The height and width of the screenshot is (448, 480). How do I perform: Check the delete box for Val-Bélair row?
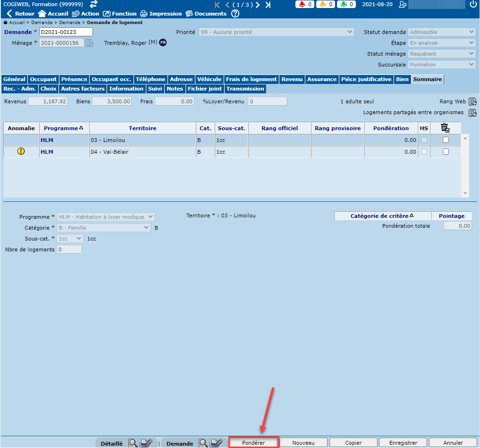(x=446, y=152)
